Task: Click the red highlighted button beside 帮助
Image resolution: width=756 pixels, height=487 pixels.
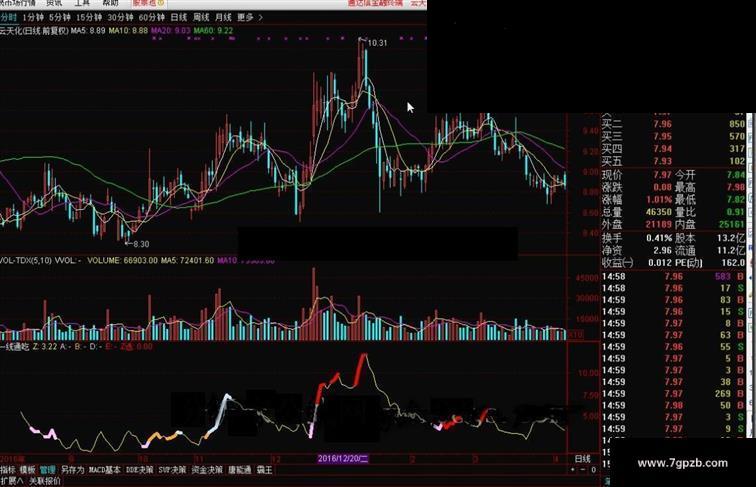Action: point(148,3)
